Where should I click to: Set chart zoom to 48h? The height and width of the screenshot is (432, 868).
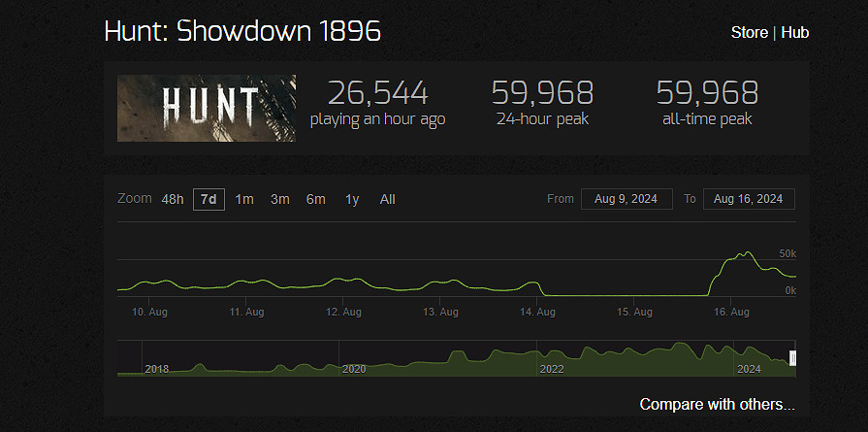point(173,199)
